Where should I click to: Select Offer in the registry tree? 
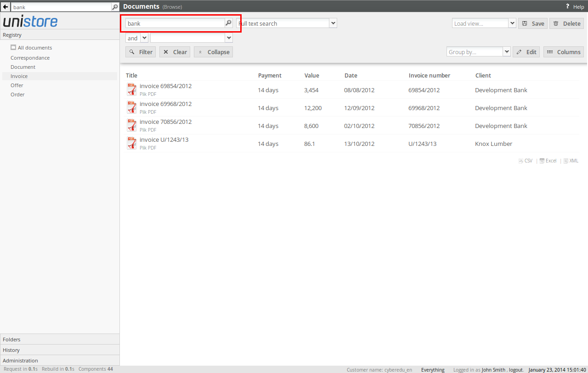17,85
